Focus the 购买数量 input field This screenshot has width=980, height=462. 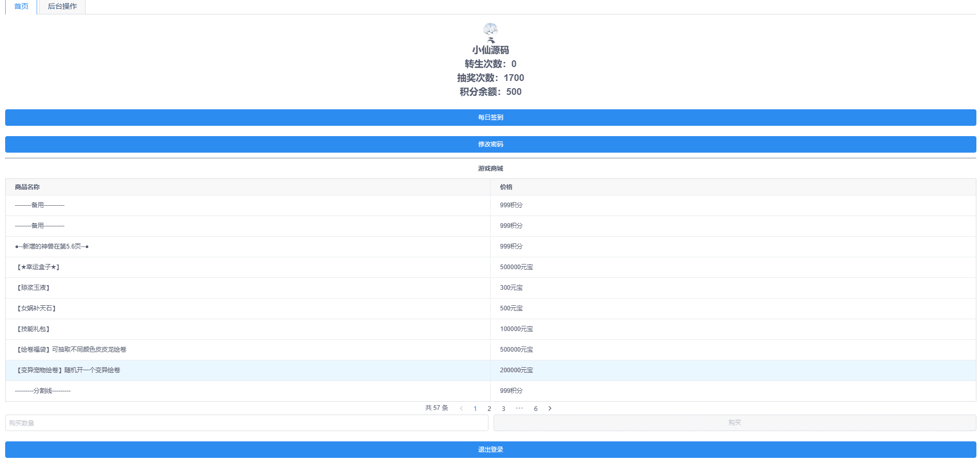[247, 423]
